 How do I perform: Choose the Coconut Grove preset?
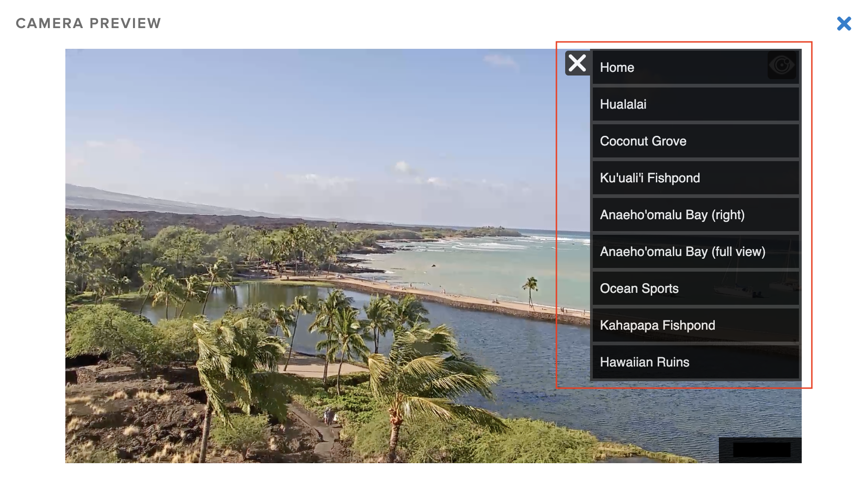click(695, 141)
